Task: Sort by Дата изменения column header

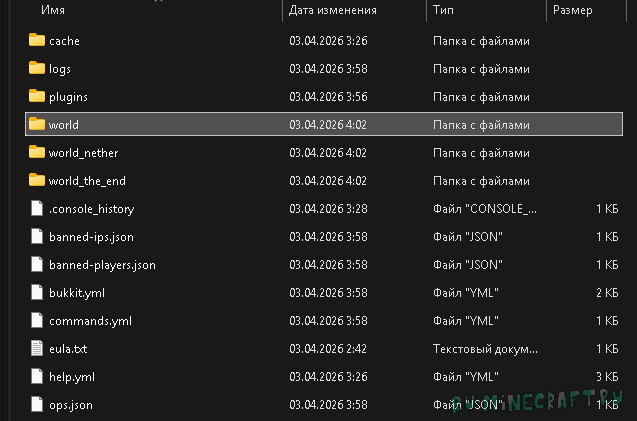Action: 332,10
